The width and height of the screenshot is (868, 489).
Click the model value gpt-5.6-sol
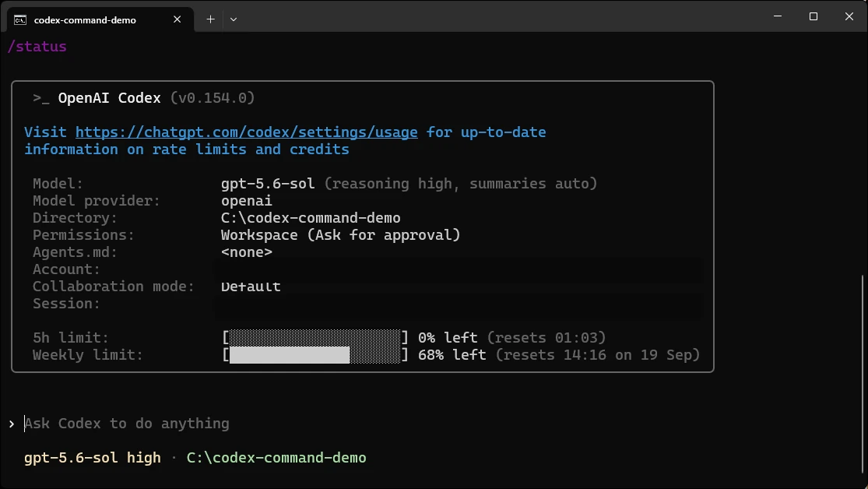[x=268, y=184]
